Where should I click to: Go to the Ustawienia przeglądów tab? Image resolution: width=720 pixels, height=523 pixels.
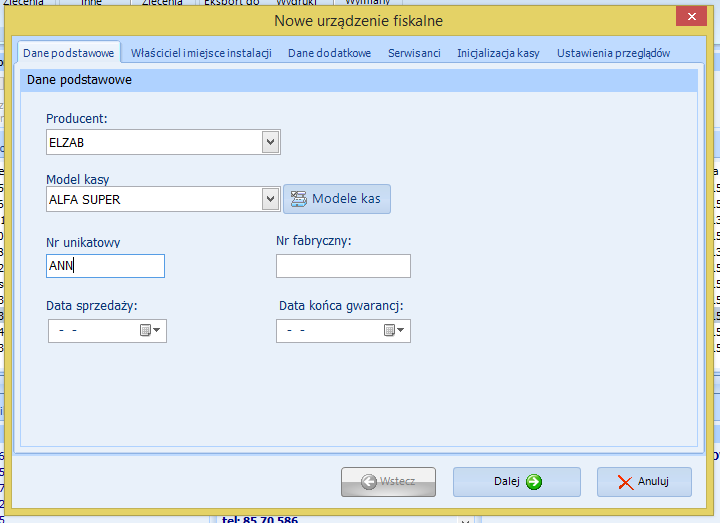click(613, 53)
